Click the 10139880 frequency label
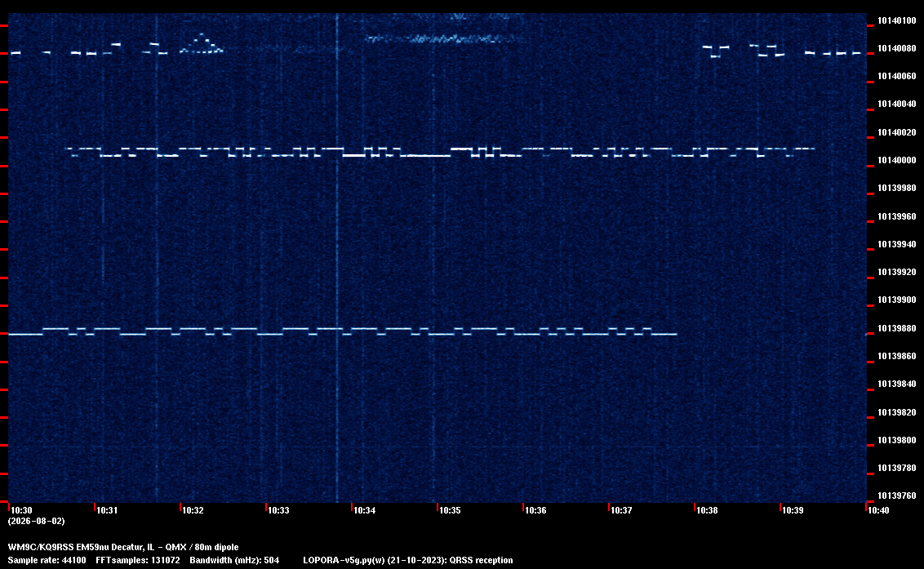This screenshot has width=924, height=569. tap(897, 328)
